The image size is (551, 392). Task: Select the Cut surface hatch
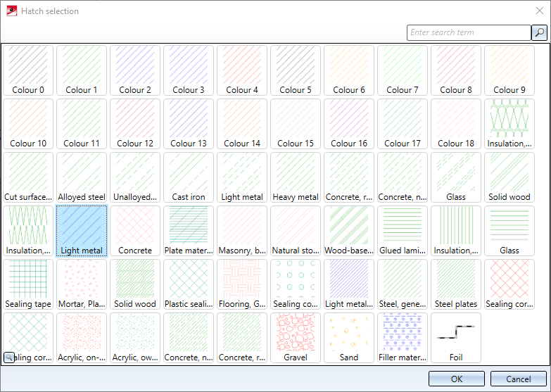(x=28, y=177)
